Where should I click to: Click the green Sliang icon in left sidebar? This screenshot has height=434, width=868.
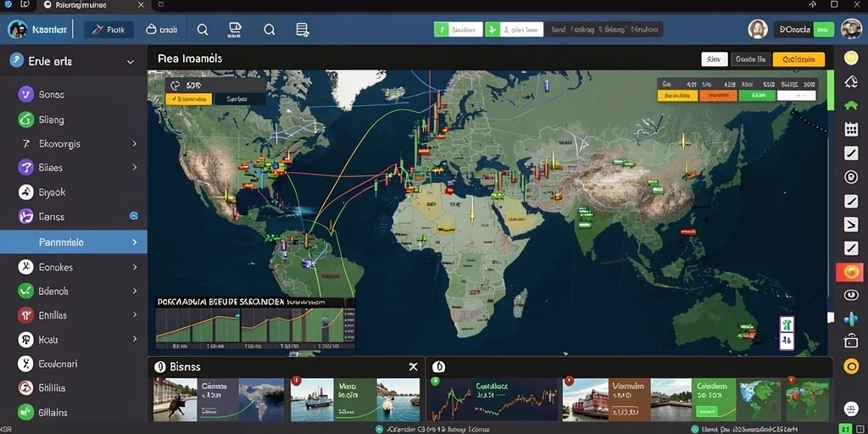pyautogui.click(x=25, y=119)
